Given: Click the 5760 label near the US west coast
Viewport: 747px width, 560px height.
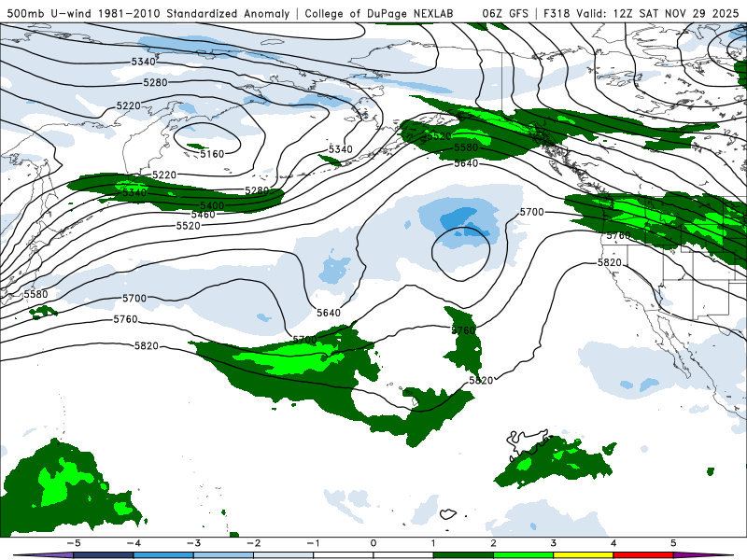Looking at the screenshot, I should (x=618, y=235).
